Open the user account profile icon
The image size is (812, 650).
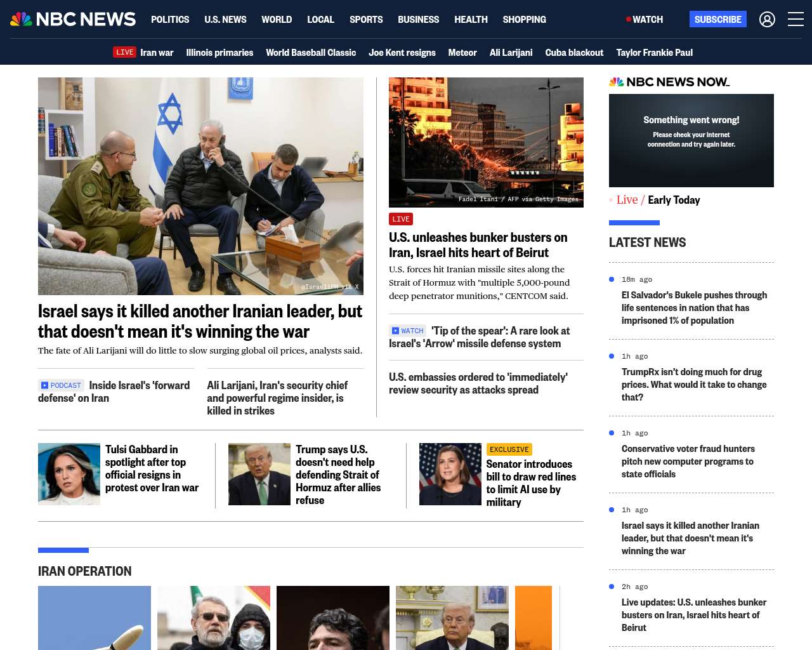pos(767,20)
